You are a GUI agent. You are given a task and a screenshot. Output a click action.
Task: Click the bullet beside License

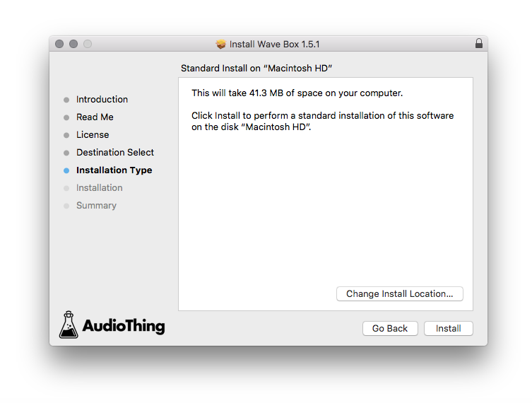[66, 135]
